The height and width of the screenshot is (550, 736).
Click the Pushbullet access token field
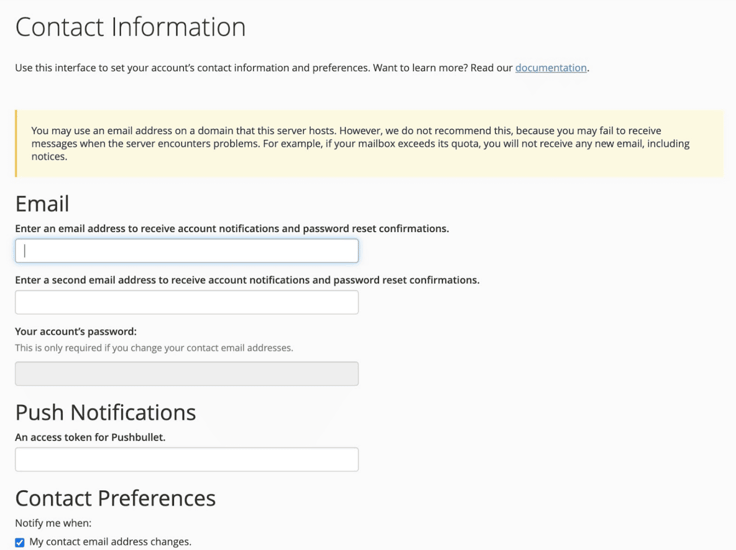(x=187, y=459)
